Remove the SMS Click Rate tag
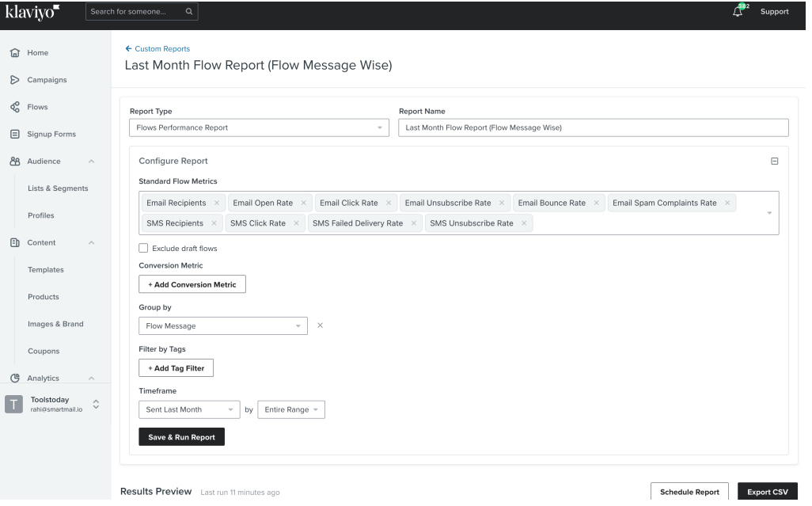Image resolution: width=812 pixels, height=506 pixels. [296, 223]
